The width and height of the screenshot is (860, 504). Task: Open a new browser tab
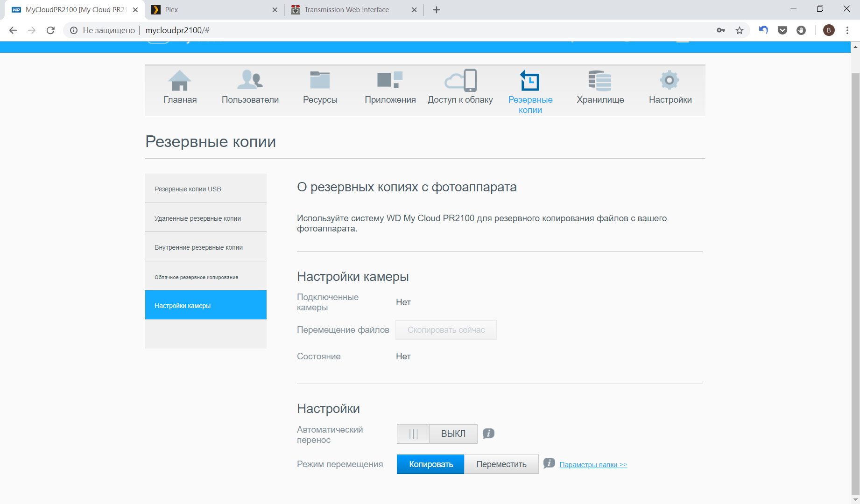(x=437, y=10)
